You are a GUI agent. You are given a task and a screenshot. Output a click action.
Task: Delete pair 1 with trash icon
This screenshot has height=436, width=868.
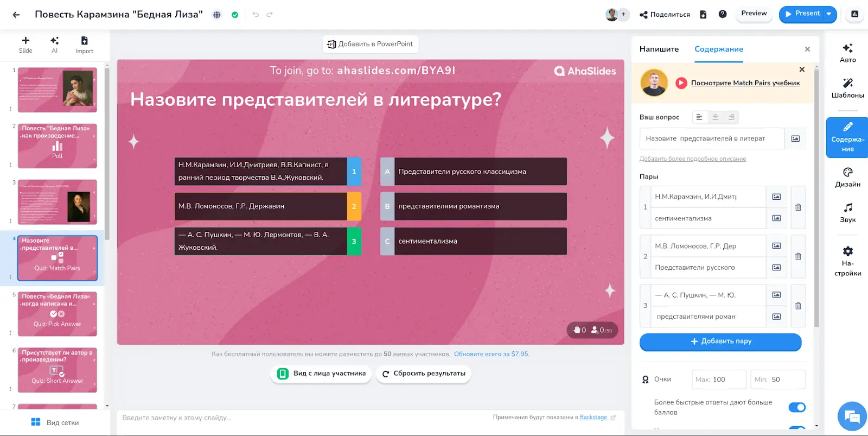pos(798,207)
